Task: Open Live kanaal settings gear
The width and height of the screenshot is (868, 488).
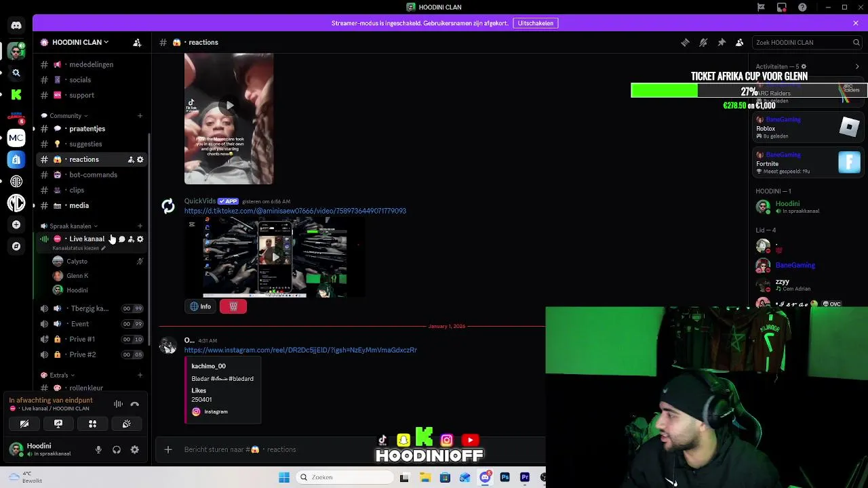Action: 140,239
